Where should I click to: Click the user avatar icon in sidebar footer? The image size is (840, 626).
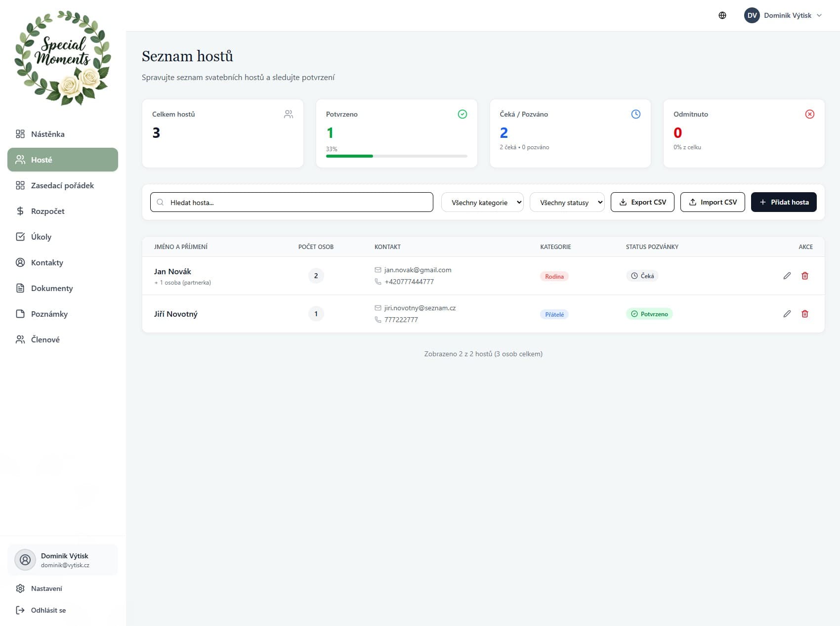click(25, 560)
